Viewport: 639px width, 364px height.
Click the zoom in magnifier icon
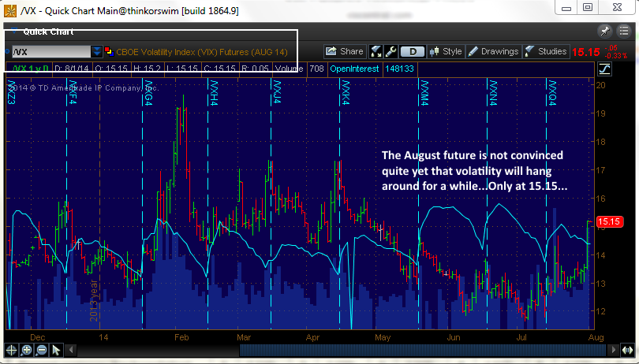click(x=25, y=350)
